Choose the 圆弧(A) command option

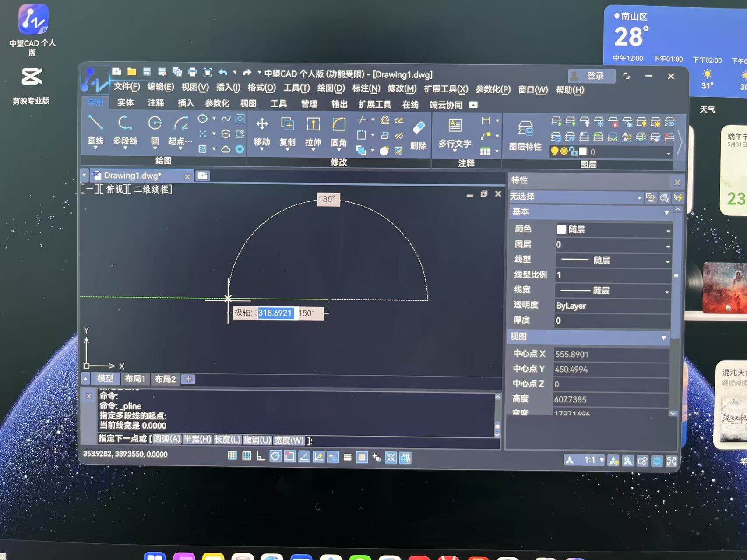(167, 439)
